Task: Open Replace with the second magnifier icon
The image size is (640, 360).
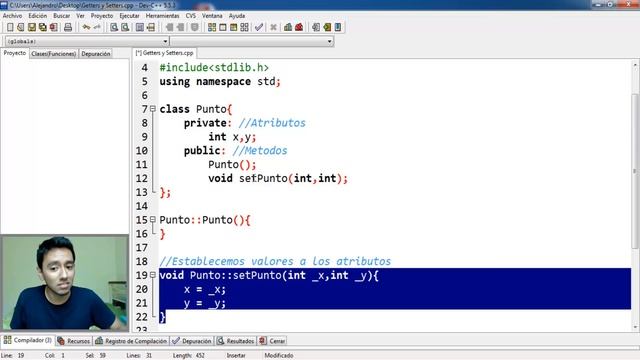Action: [x=125, y=27]
